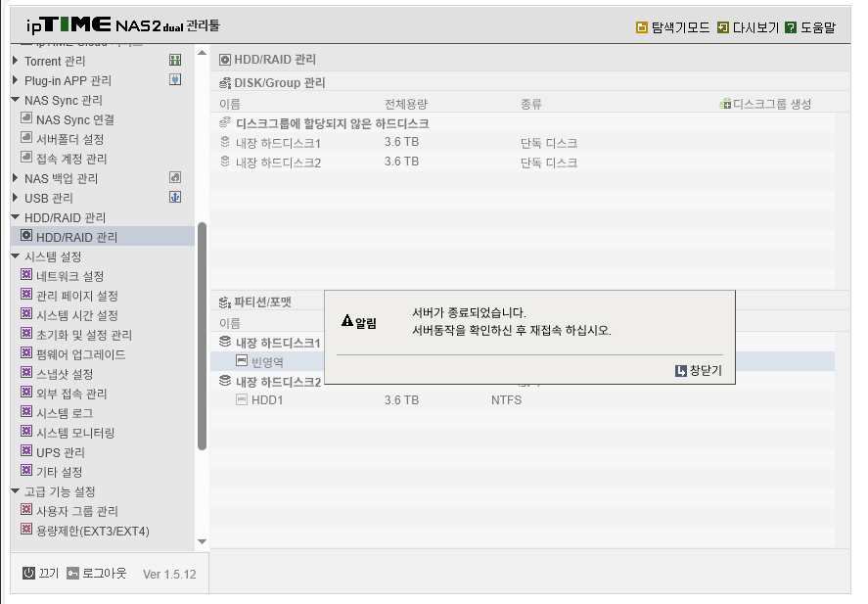Click the USB 관리 anchor icon
The height and width of the screenshot is (604, 868).
[x=175, y=197]
